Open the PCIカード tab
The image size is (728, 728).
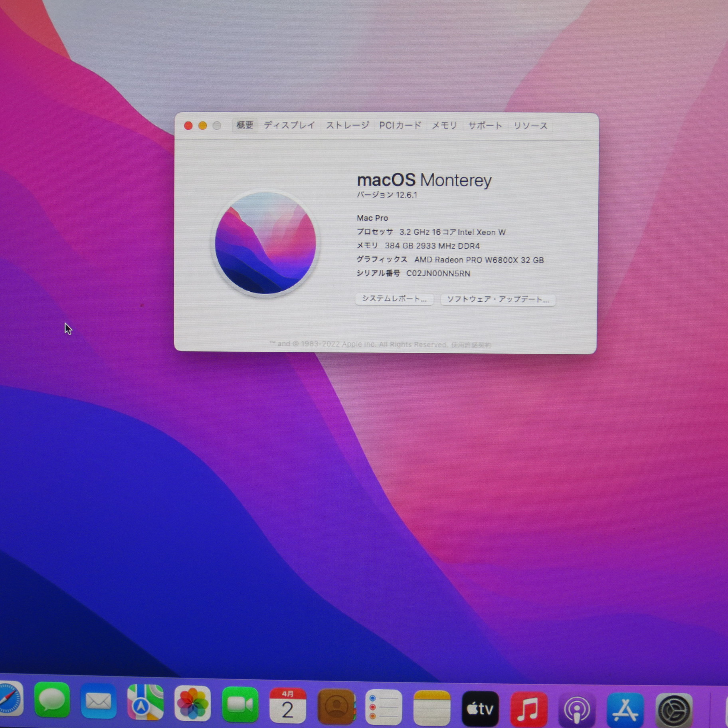point(400,125)
